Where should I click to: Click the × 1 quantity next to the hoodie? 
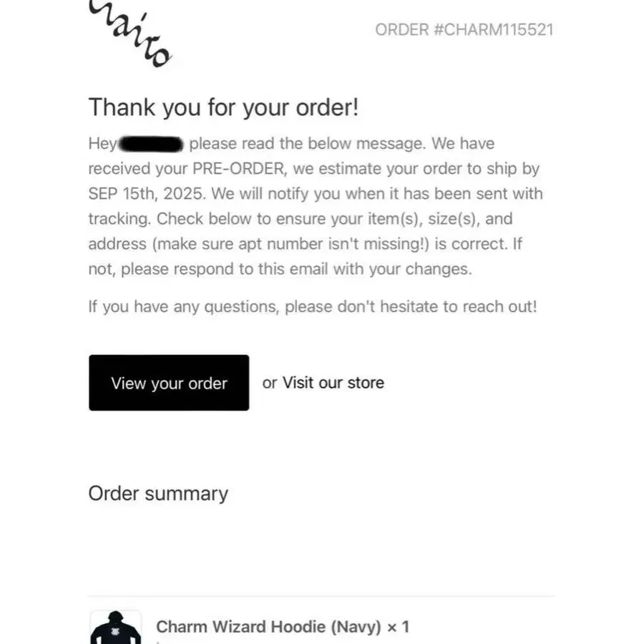(x=398, y=627)
